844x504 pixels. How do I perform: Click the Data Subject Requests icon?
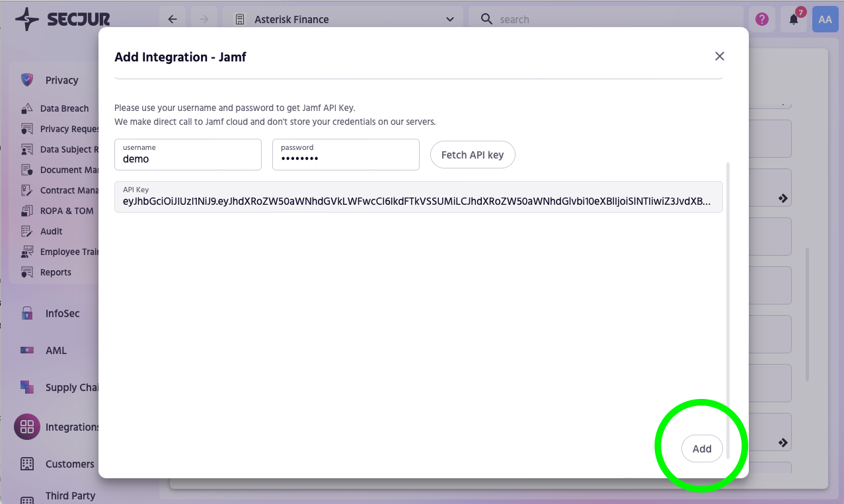tap(27, 149)
